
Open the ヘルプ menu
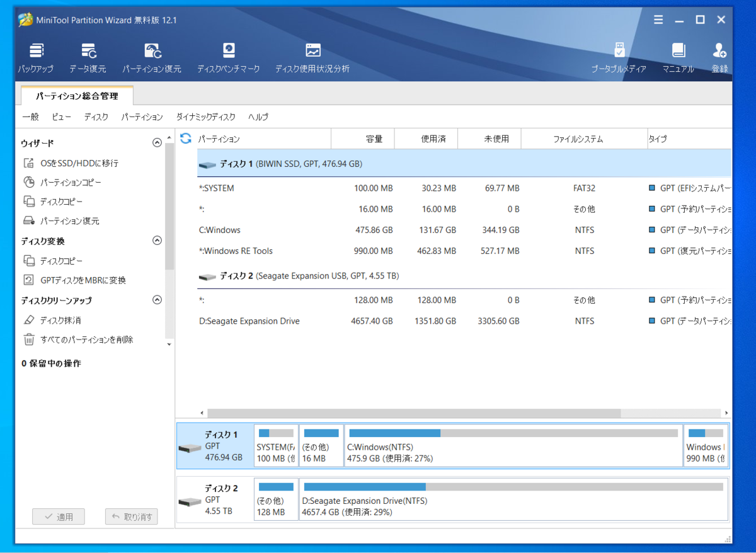[x=258, y=117]
